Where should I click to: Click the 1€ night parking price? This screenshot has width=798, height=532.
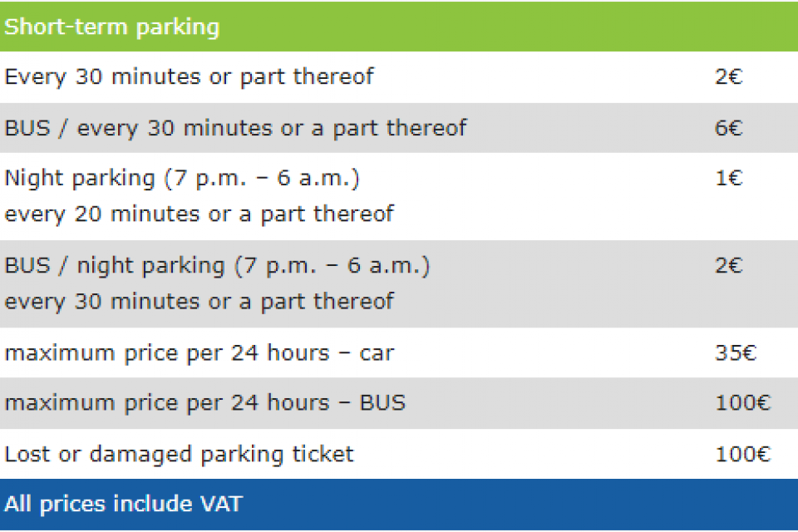pyautogui.click(x=728, y=178)
